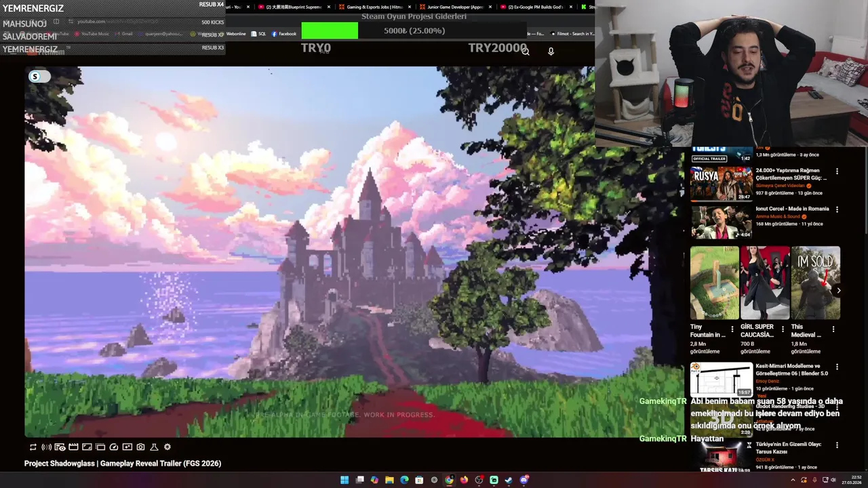Open the Filmot bookmark

coord(573,34)
